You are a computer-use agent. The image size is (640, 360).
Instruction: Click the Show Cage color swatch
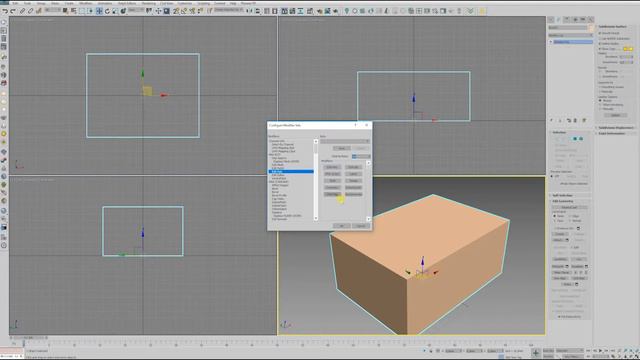coord(626,49)
